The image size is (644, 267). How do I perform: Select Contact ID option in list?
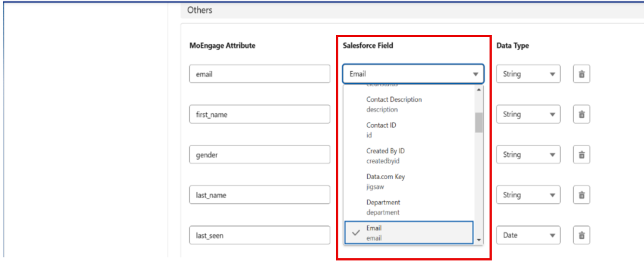[409, 130]
